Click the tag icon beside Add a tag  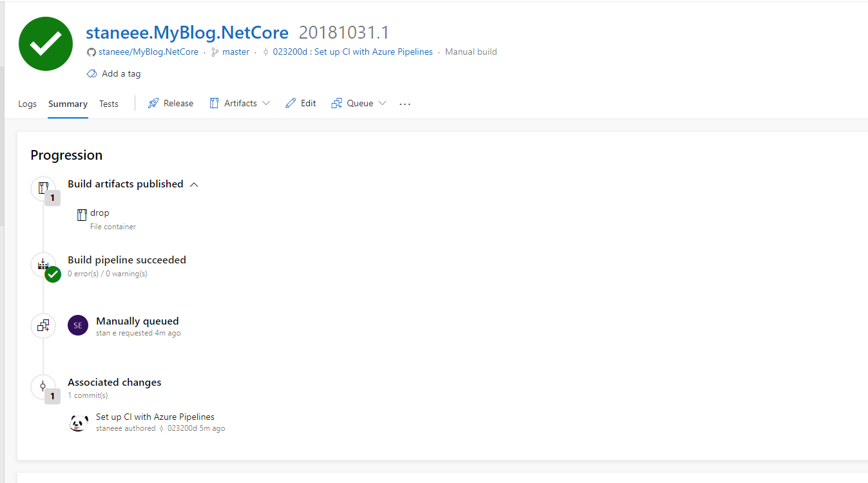[92, 74]
